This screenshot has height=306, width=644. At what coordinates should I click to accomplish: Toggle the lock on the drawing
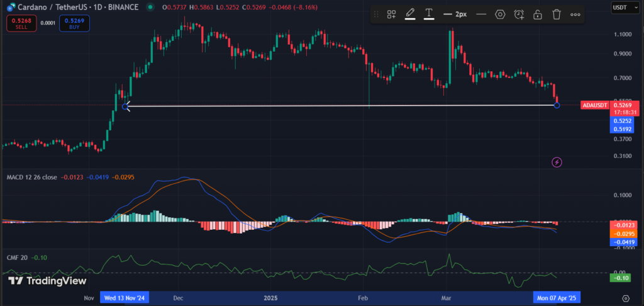click(x=538, y=14)
